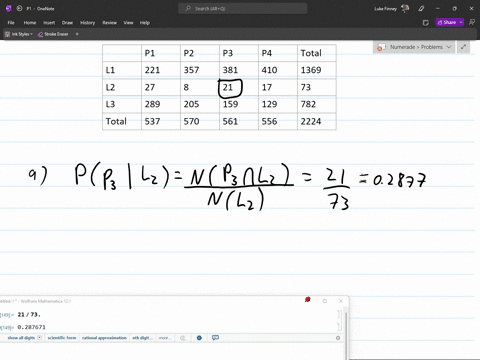
Task: Switch to the View tab
Action: (x=128, y=23)
